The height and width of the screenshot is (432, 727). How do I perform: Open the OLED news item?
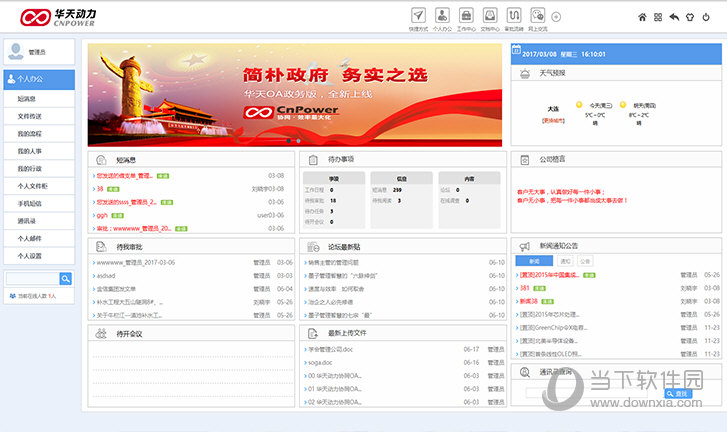point(550,354)
